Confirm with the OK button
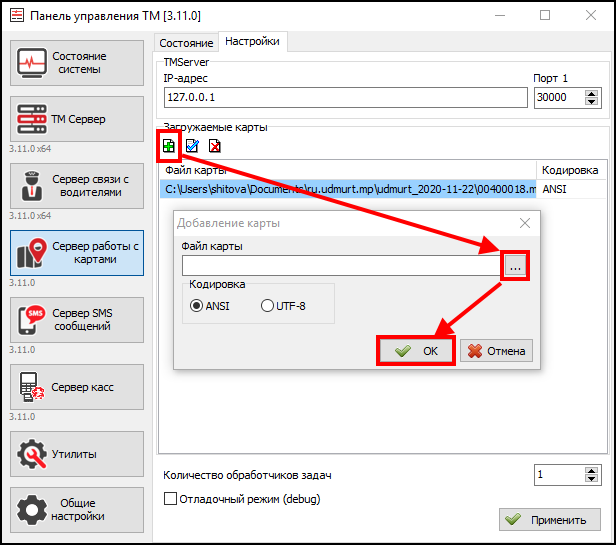Image resolution: width=616 pixels, height=545 pixels. coord(416,350)
